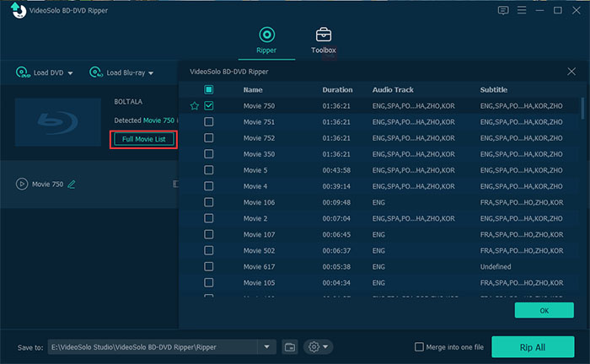Viewport: 590px width, 364px height.
Task: Expand the Save to path dropdown
Action: (267, 346)
